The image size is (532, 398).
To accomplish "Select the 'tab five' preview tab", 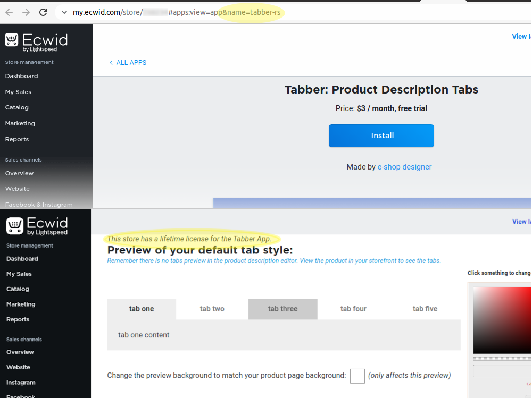I will [x=425, y=309].
